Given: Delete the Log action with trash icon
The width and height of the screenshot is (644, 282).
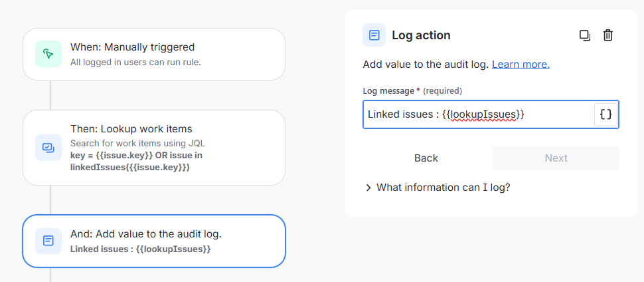Looking at the screenshot, I should (608, 35).
